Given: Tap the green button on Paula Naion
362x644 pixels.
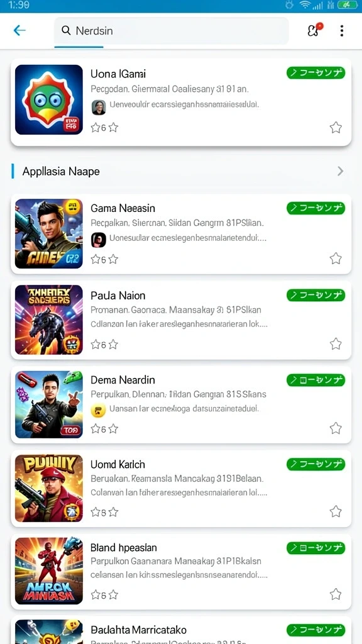Looking at the screenshot, I should (315, 295).
